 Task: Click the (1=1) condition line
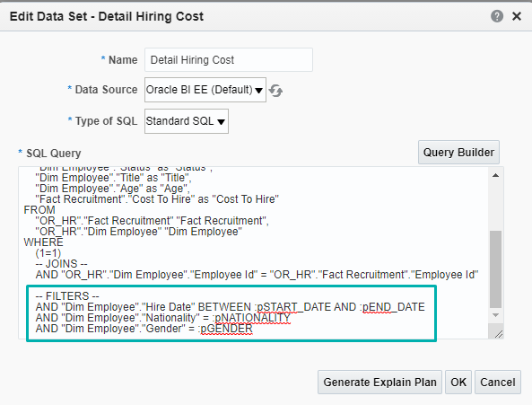[48, 253]
